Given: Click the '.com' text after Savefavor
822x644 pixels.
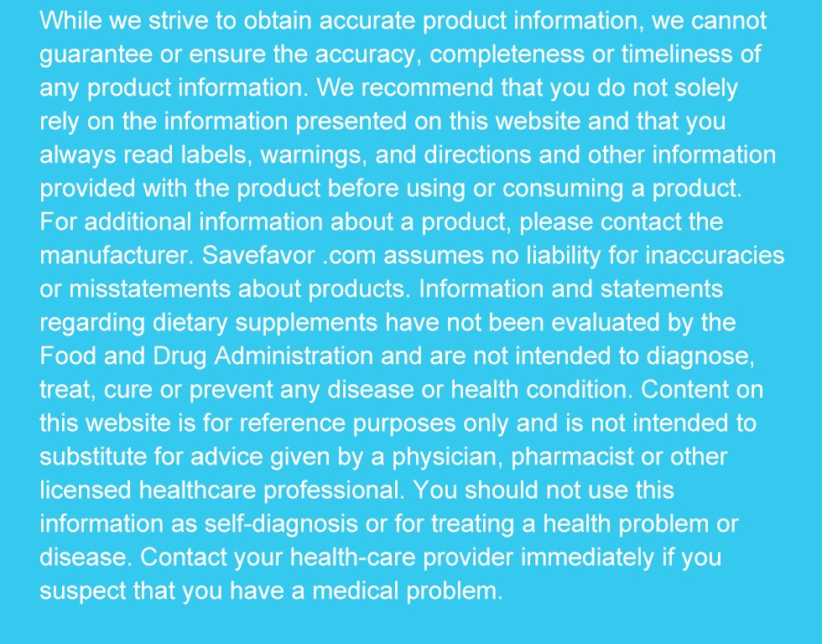Looking at the screenshot, I should [x=350, y=255].
